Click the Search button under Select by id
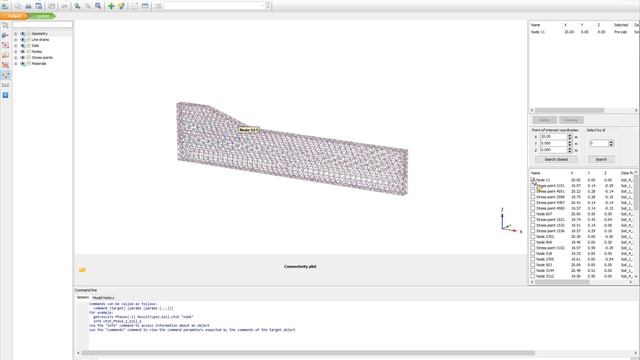Image resolution: width=640 pixels, height=360 pixels. click(601, 159)
